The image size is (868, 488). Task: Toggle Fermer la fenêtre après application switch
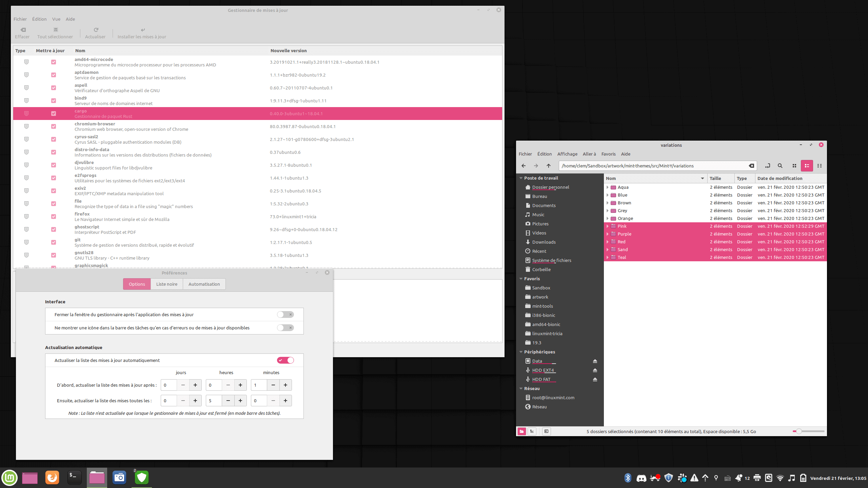(285, 314)
